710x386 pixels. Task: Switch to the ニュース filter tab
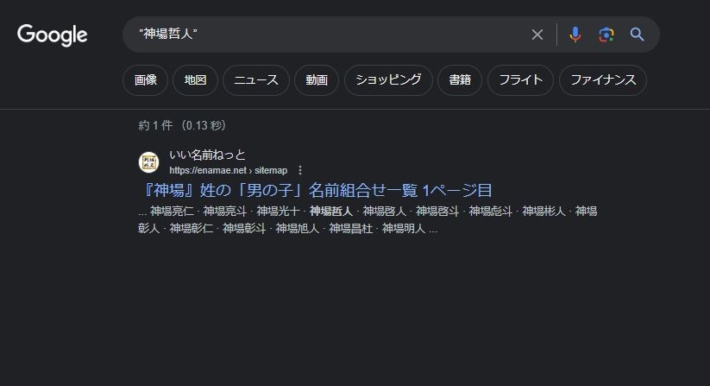pyautogui.click(x=256, y=80)
